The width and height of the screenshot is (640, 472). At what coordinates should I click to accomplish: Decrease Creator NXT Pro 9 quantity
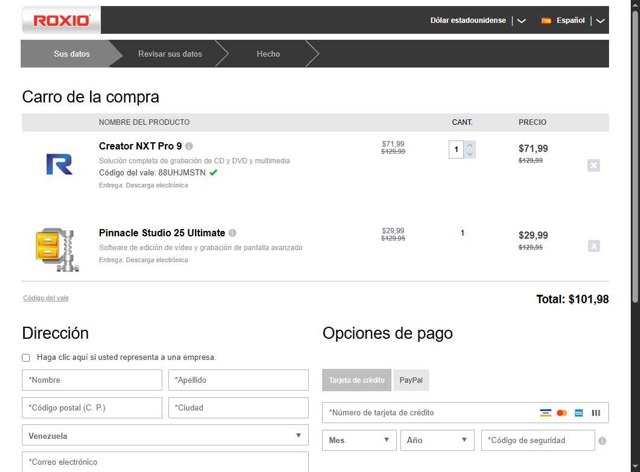[x=470, y=154]
